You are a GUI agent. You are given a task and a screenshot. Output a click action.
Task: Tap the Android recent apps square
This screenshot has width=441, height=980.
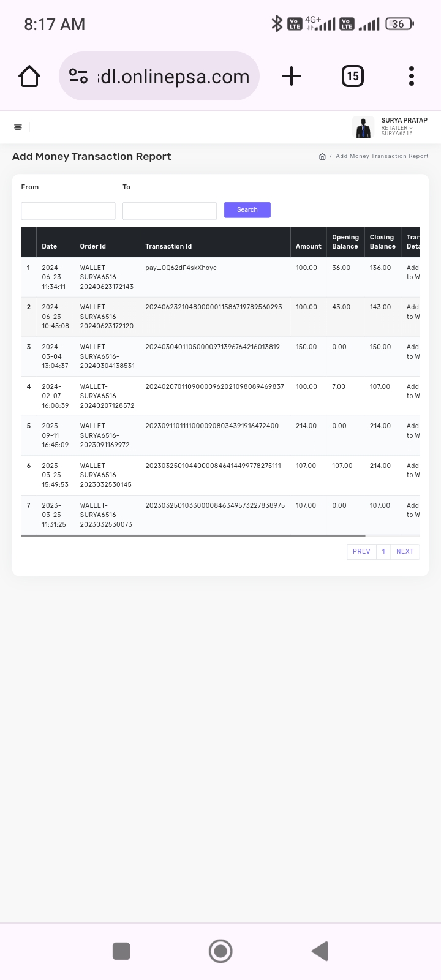[121, 951]
